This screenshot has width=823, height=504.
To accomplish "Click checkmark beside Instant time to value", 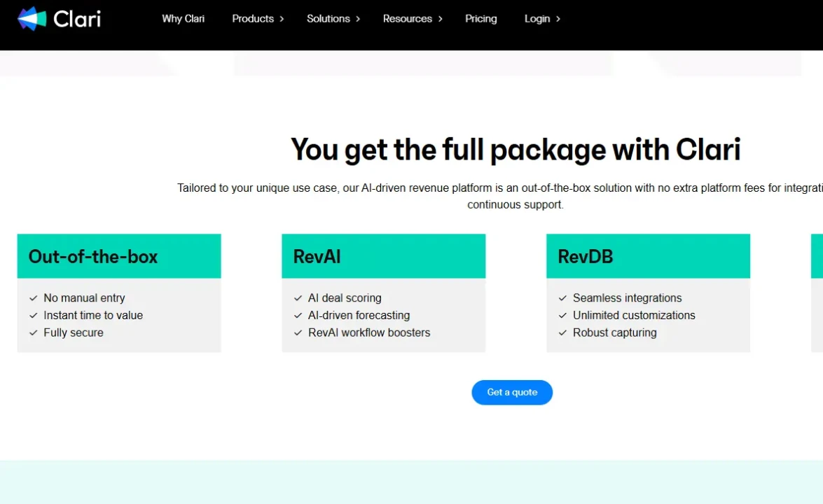I will tap(34, 315).
